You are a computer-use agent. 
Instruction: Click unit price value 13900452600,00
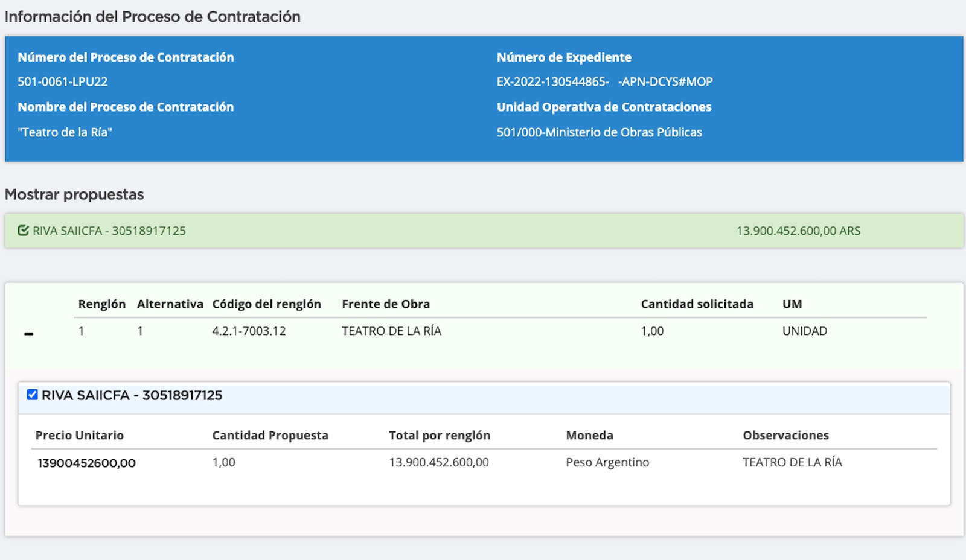coord(86,463)
